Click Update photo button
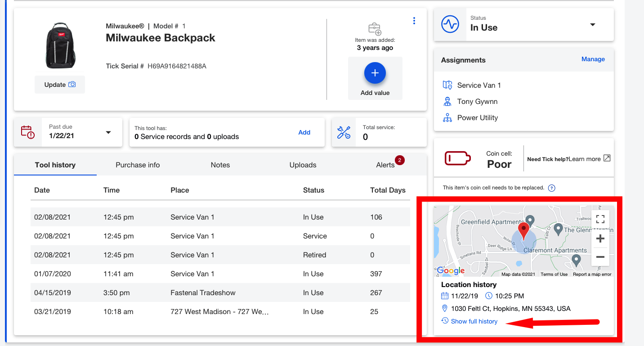The image size is (644, 346). 60,85
